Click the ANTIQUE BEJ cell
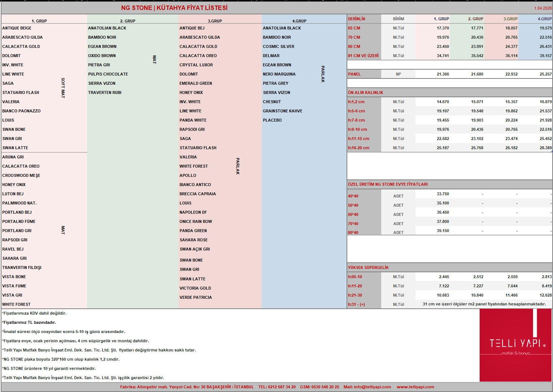The width and height of the screenshot is (553, 392). tap(192, 28)
